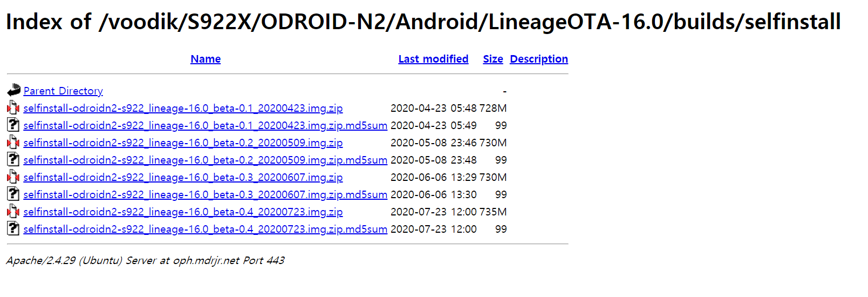
Task: Click archive icon for beta-0.3_20200607.img.zip
Action: coord(13,177)
